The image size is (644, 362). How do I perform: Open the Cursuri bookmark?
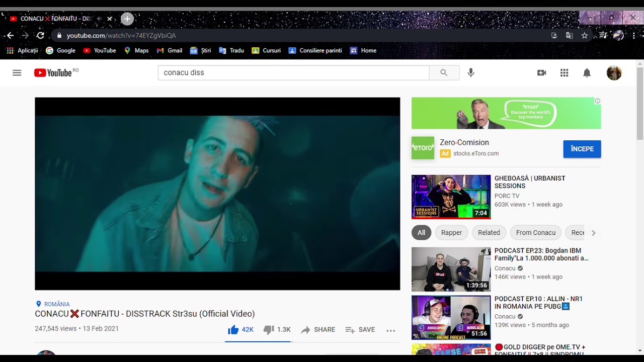tap(266, 50)
